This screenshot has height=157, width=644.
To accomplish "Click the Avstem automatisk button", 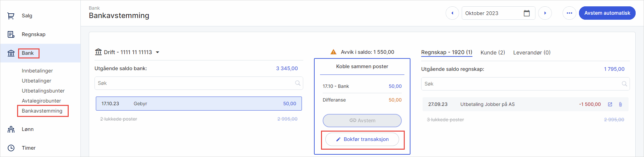I will pos(607,13).
